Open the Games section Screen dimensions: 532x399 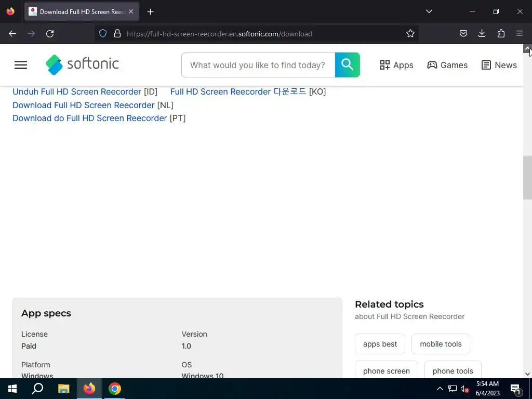click(447, 65)
